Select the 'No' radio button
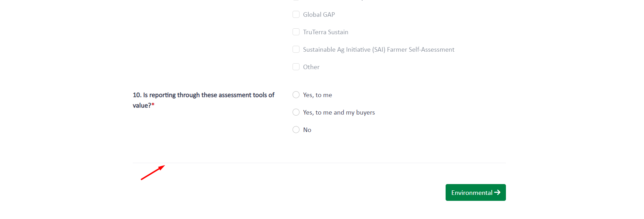Image resolution: width=644 pixels, height=219 pixels. [296, 130]
